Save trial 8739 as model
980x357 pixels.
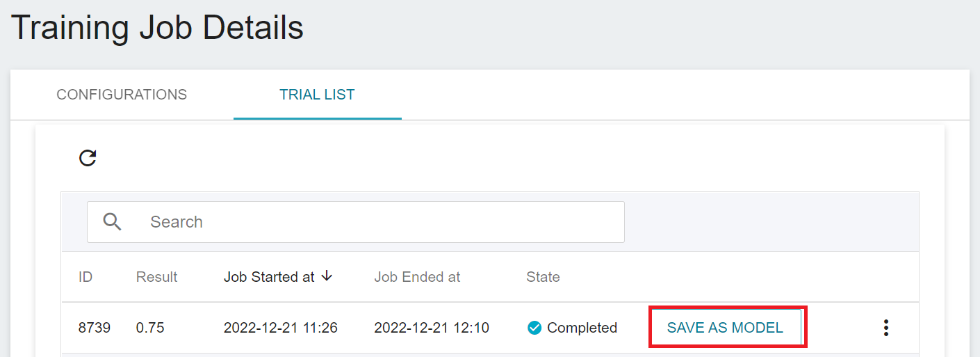725,328
